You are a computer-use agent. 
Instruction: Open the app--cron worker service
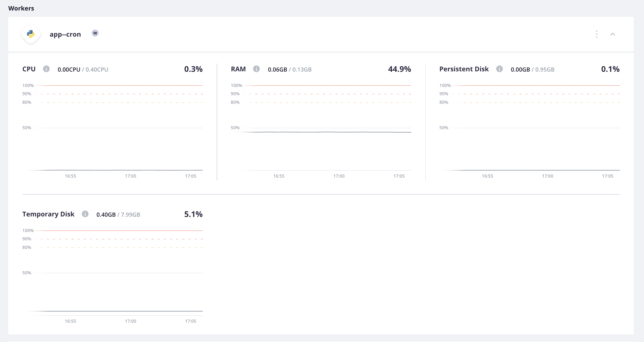pos(65,34)
